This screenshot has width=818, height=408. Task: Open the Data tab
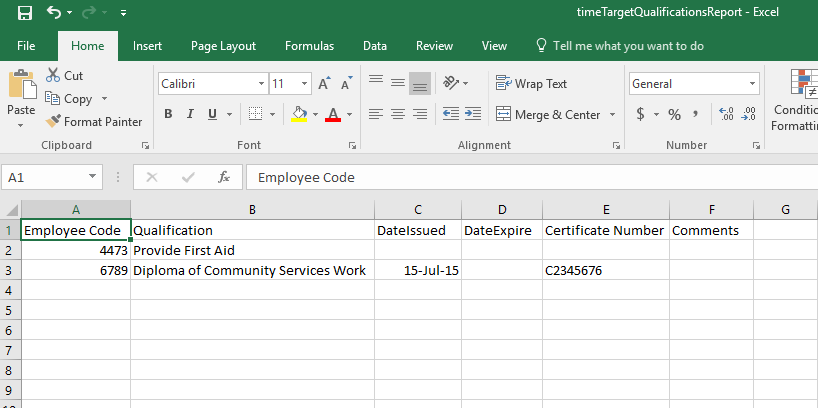pyautogui.click(x=375, y=46)
